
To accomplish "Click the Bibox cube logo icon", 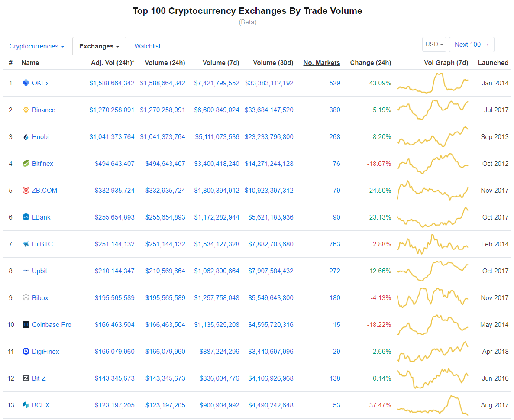I will (x=26, y=298).
